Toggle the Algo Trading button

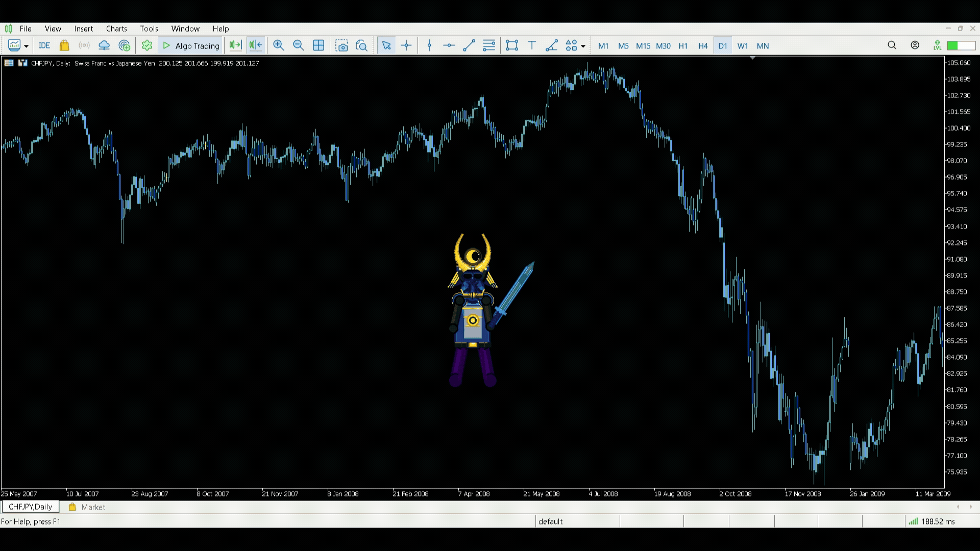(191, 46)
